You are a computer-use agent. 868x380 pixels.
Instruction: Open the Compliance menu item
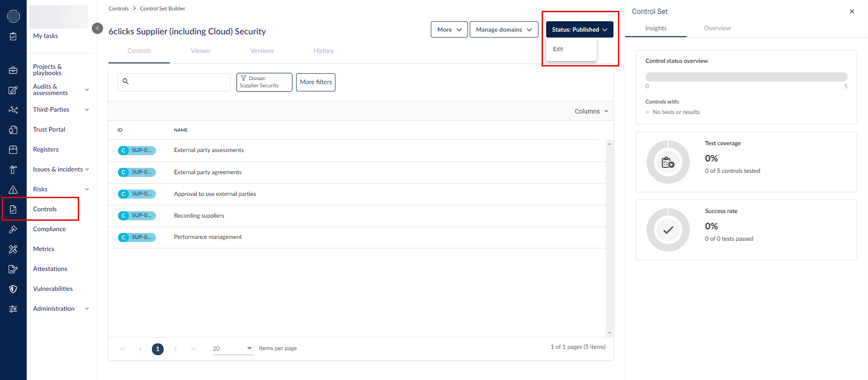point(49,229)
